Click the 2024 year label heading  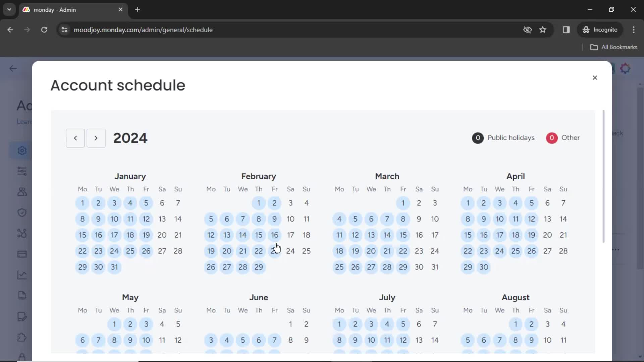click(x=130, y=138)
